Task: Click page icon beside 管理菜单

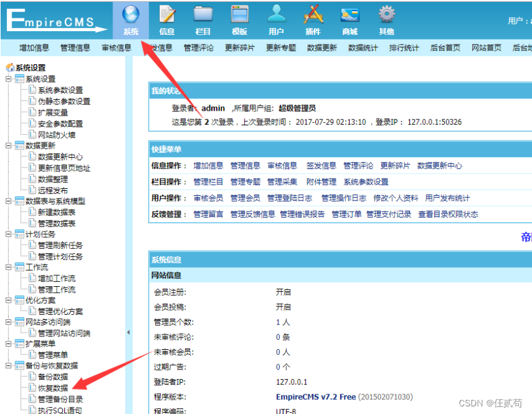Action: 32,355
